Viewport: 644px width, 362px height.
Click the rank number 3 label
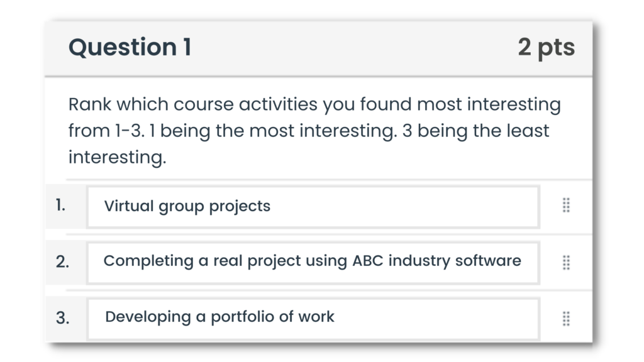coord(62,318)
